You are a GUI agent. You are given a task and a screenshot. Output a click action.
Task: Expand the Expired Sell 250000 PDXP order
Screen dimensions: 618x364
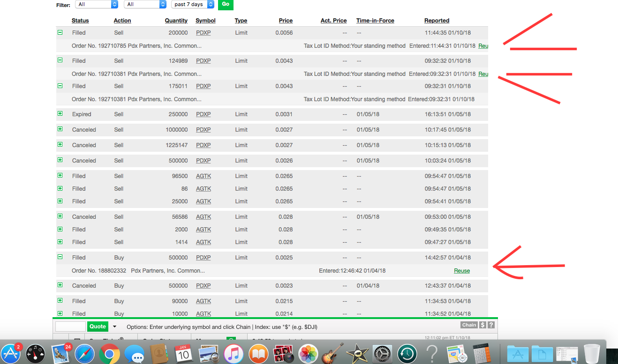click(x=60, y=114)
